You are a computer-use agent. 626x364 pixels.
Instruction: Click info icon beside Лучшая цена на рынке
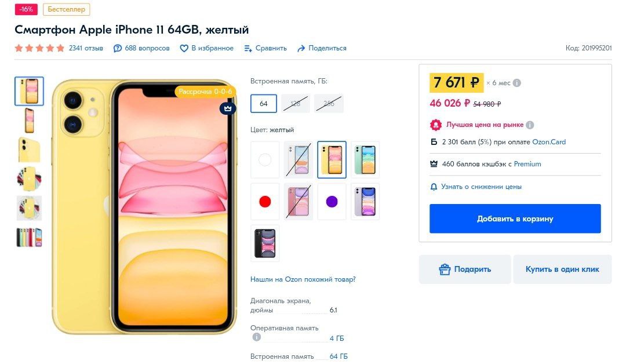tap(530, 125)
